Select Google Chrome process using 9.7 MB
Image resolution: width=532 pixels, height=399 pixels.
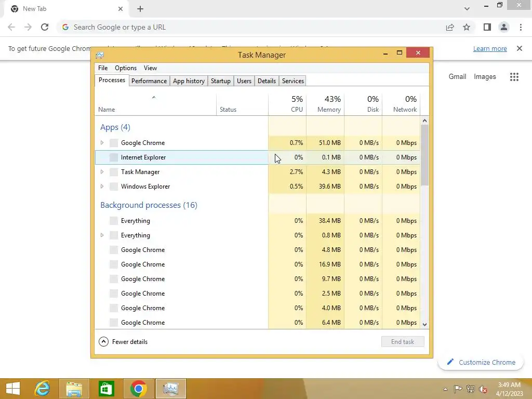(258, 279)
